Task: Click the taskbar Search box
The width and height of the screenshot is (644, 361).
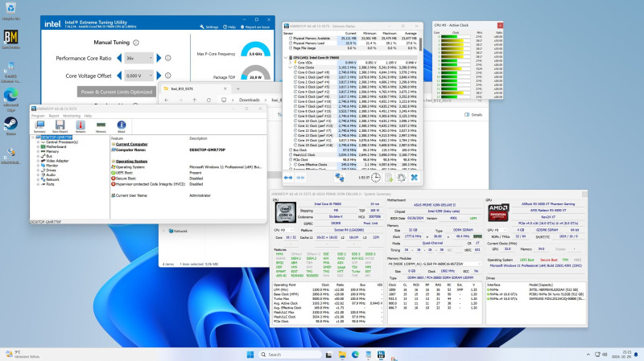Action: click(290, 355)
